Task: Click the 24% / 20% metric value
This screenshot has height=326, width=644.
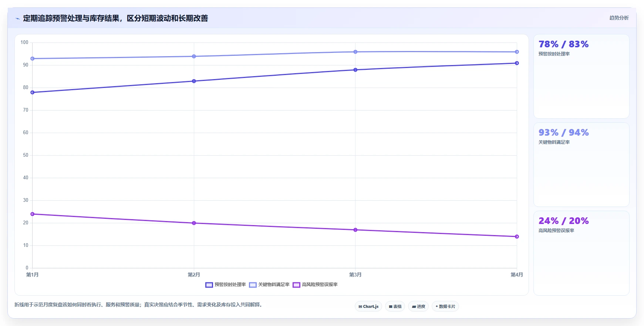Action: [563, 221]
